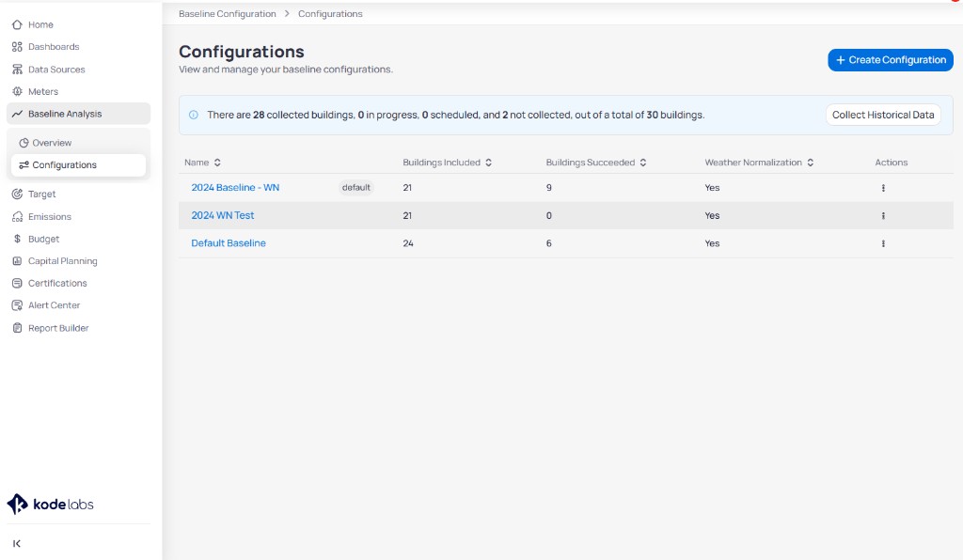
Task: Click the KodeLabs logo
Action: tap(51, 505)
